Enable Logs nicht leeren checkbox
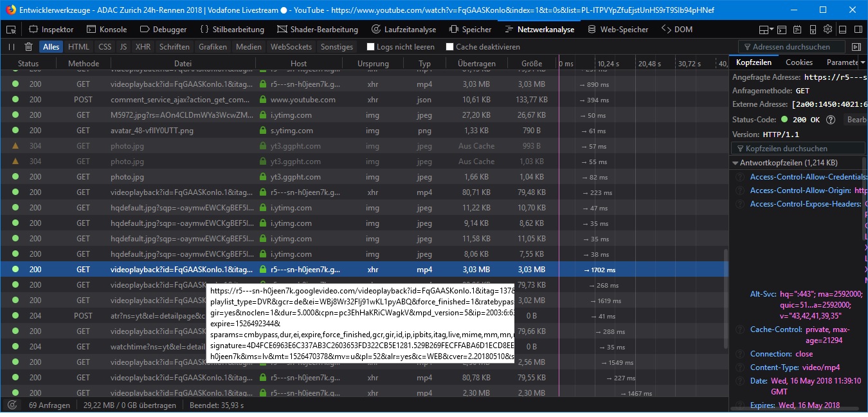 [370, 47]
